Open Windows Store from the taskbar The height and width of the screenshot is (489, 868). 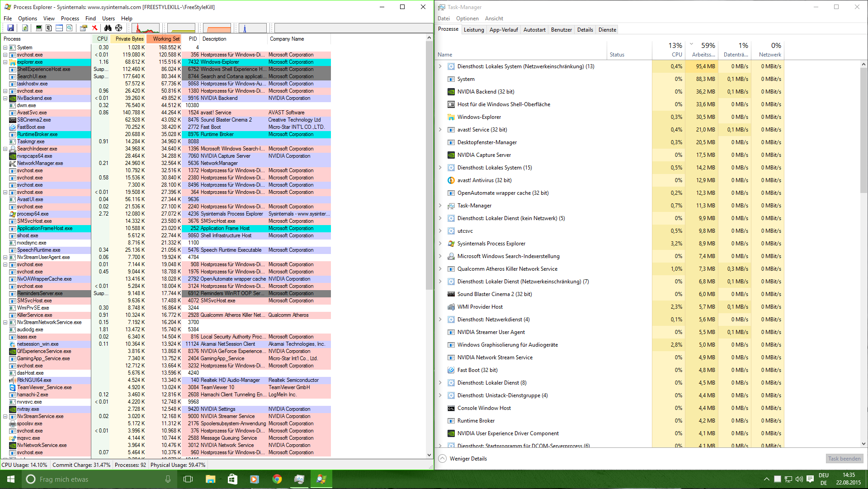click(232, 479)
